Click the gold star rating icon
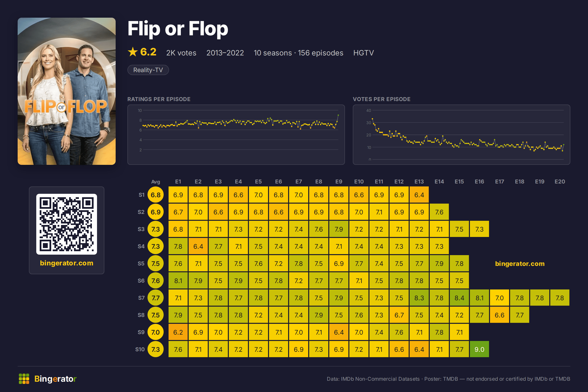 point(133,52)
